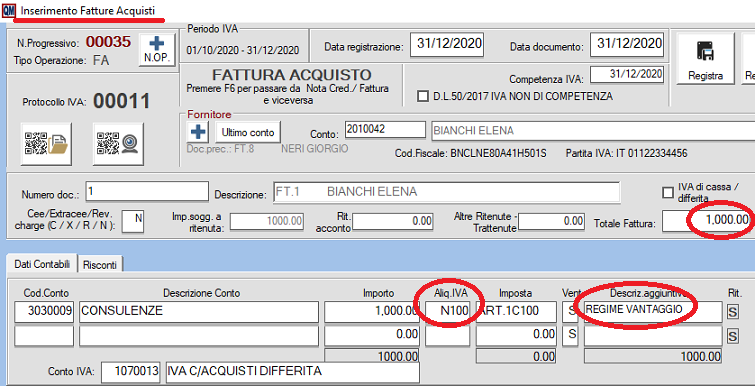
Task: Switch to the Risconti tab
Action: pyautogui.click(x=100, y=265)
